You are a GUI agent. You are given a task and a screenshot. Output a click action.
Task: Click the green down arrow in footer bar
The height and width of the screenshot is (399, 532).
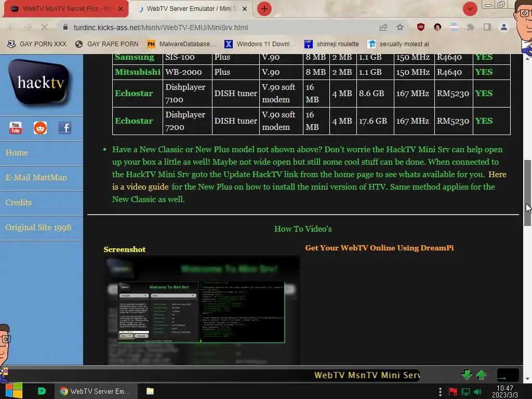pos(467,375)
